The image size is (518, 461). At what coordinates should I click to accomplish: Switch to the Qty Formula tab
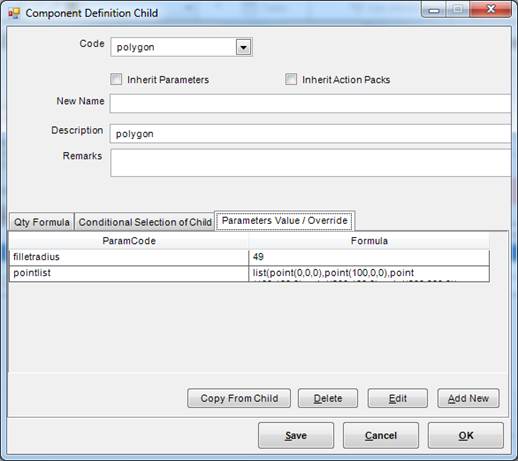[42, 222]
